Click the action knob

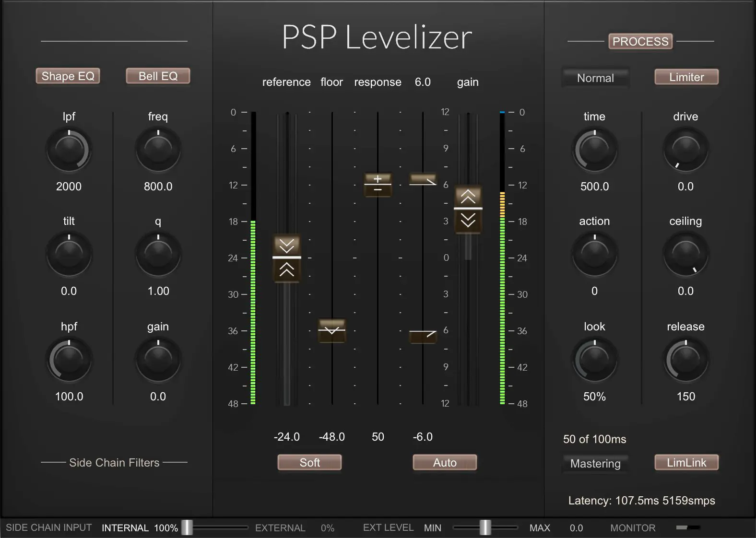point(595,255)
